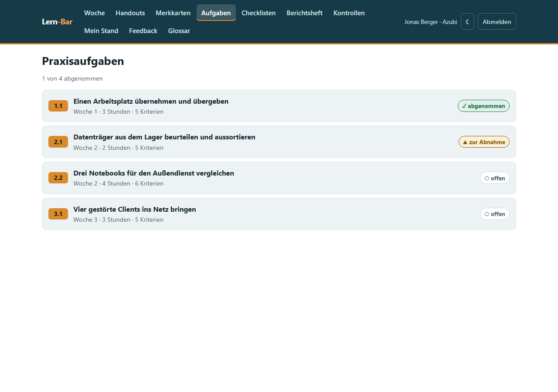This screenshot has height=392, width=558.
Task: Click the 'zur Abnahme' status badge
Action: 484,142
